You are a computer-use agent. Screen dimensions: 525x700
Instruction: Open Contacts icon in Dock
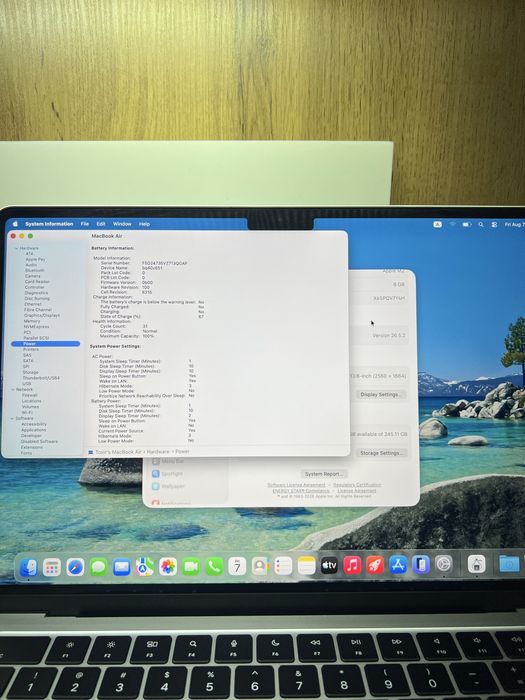coord(260,566)
